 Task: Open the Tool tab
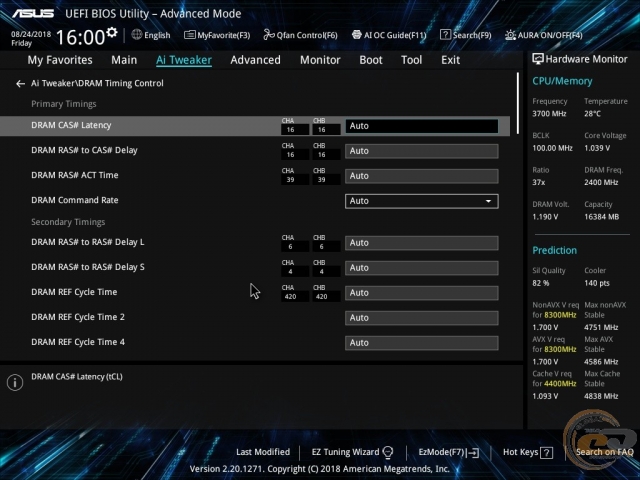click(x=411, y=60)
